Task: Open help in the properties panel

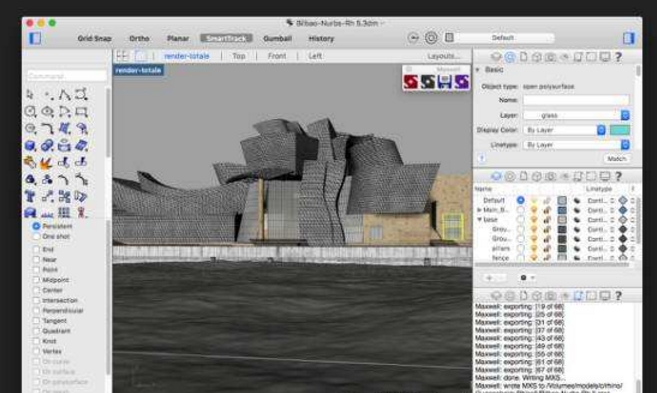Action: [x=618, y=57]
